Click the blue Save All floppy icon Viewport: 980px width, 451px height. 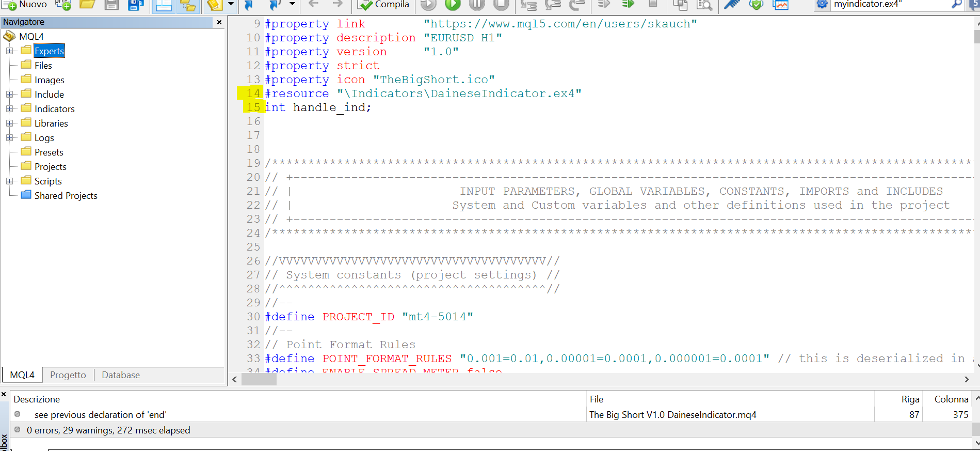136,5
